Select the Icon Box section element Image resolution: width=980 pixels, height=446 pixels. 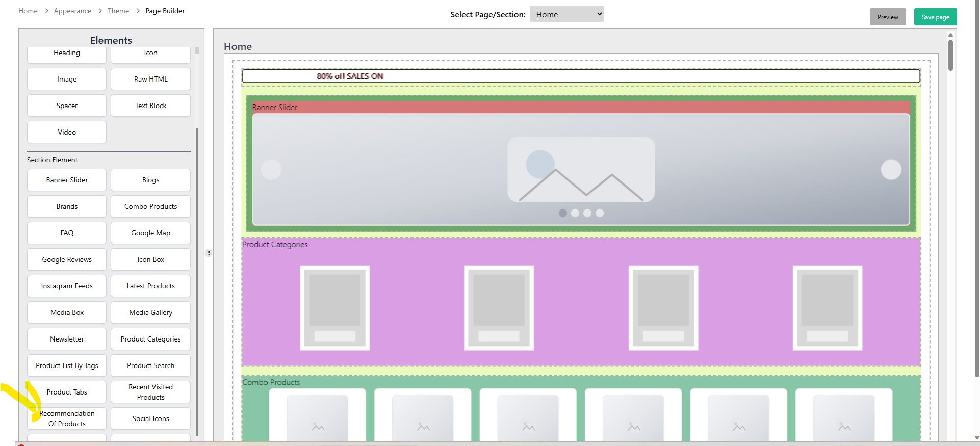pyautogui.click(x=151, y=259)
